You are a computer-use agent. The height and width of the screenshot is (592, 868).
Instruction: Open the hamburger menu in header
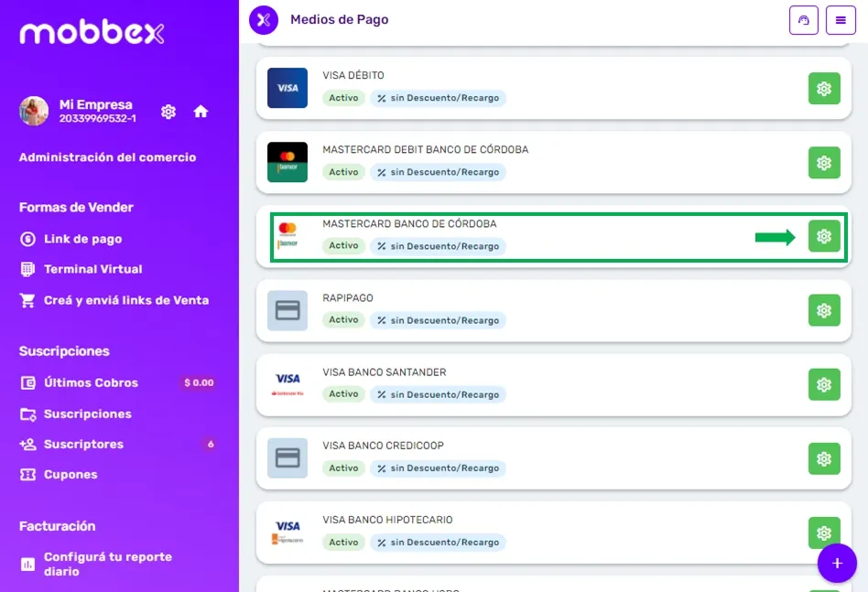[841, 20]
